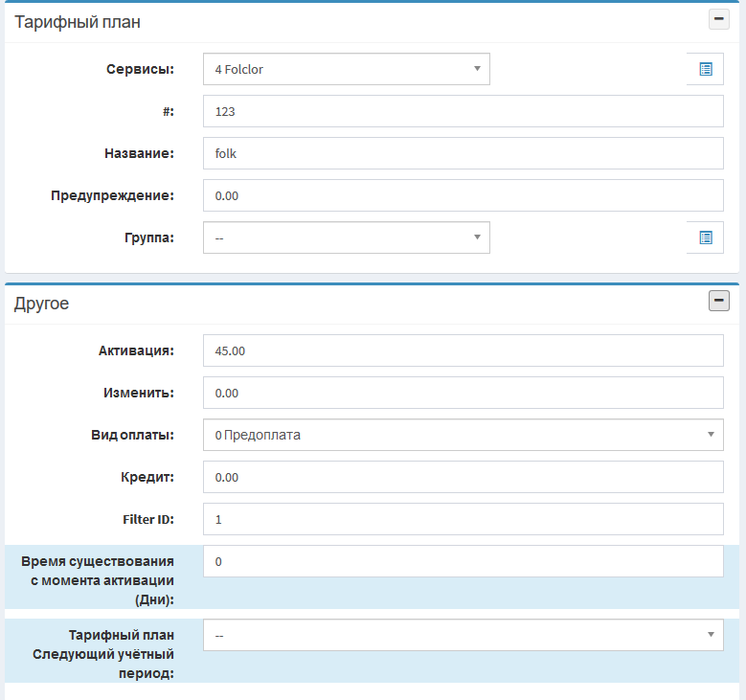This screenshot has height=700, width=746.
Task: Click the Предупреждение input field
Action: (x=463, y=195)
